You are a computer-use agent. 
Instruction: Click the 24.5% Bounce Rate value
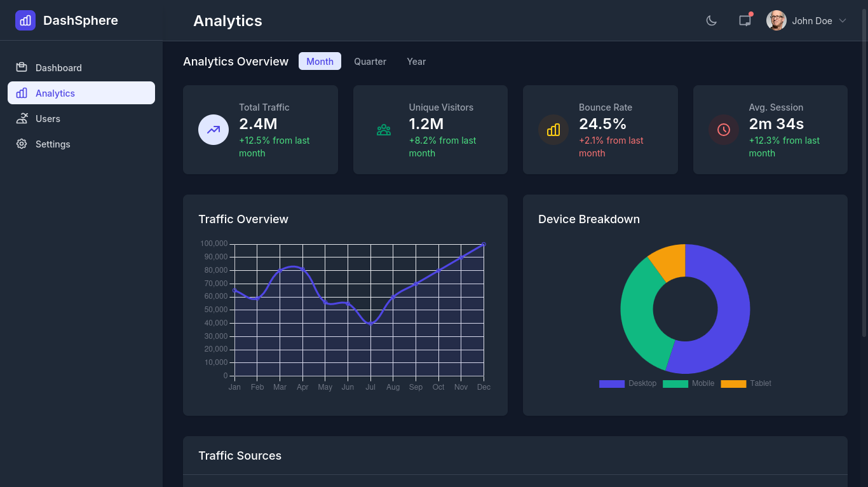click(x=602, y=124)
